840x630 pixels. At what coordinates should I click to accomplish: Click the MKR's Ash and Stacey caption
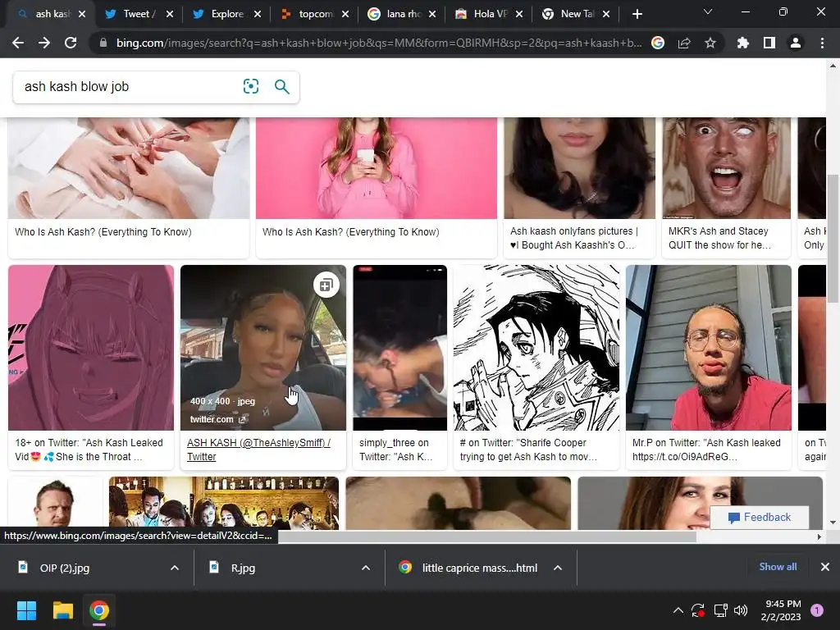pyautogui.click(x=719, y=238)
